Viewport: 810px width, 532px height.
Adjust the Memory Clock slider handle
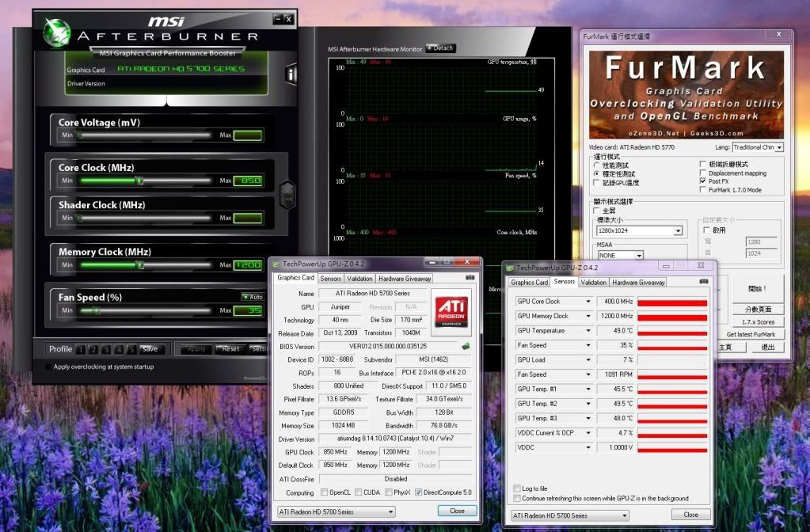click(x=139, y=265)
